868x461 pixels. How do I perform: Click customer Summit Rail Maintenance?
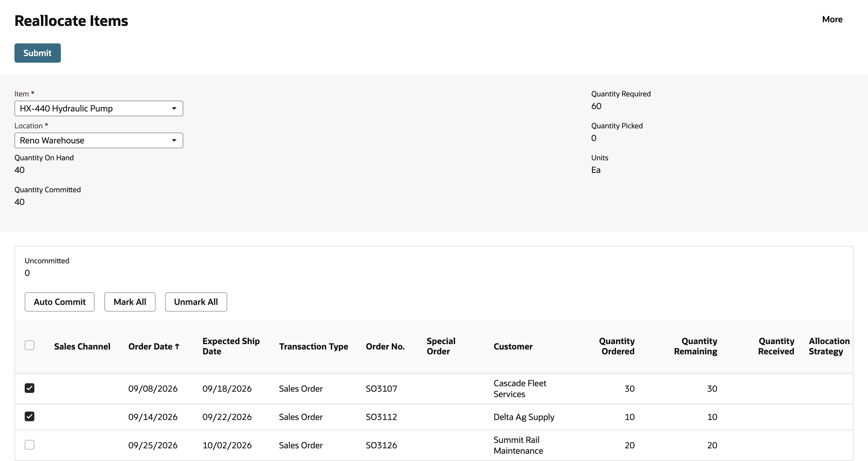tap(518, 445)
